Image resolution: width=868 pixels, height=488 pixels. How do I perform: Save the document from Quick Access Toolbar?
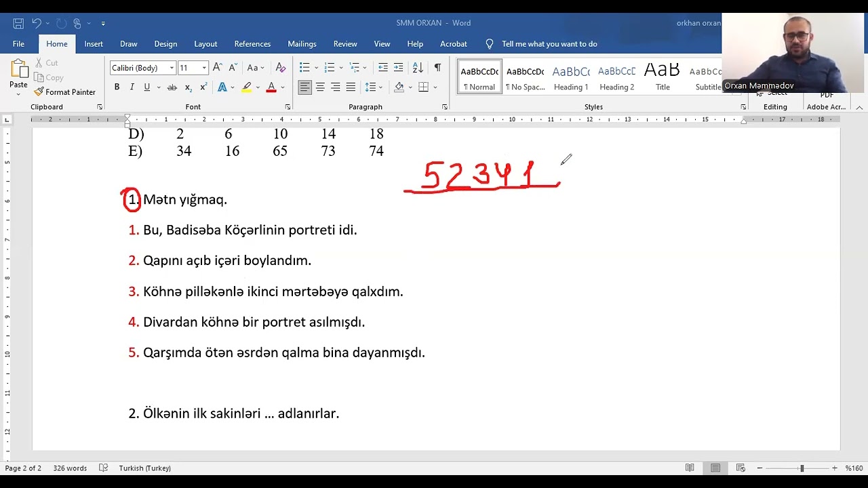pyautogui.click(x=18, y=23)
